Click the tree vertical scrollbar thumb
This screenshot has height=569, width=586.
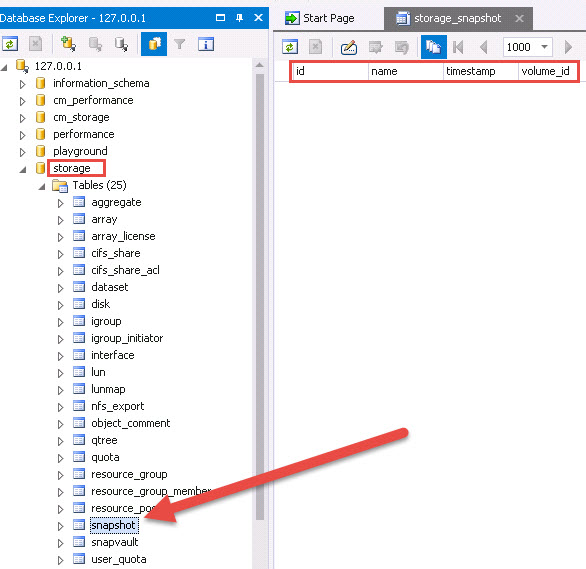tap(260, 296)
